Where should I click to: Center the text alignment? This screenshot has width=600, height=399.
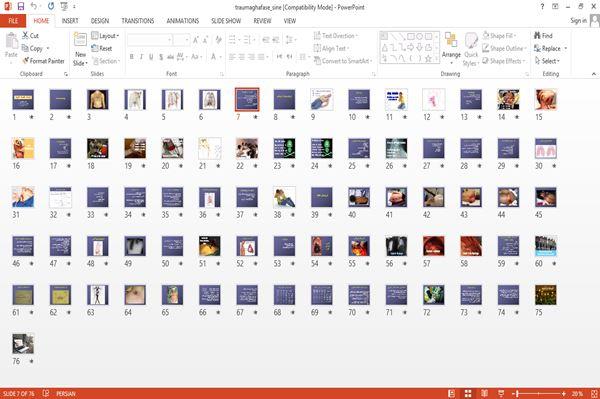click(242, 57)
